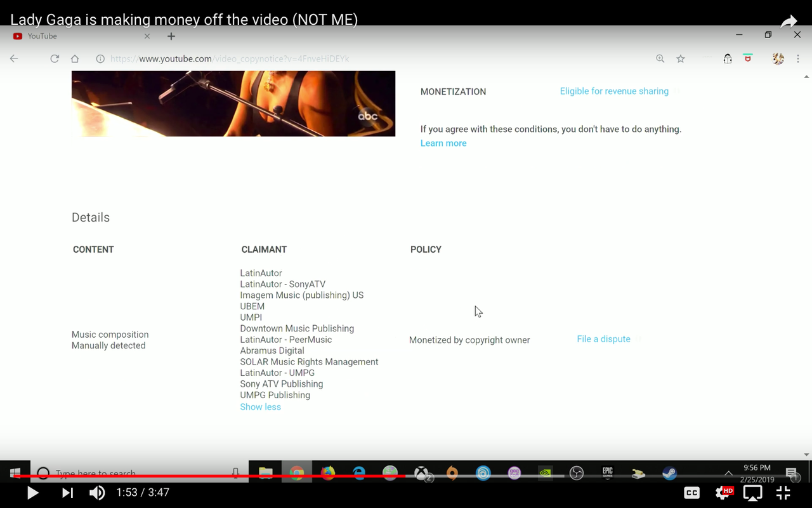
Task: Open Epic Games Launcher in taskbar
Action: click(608, 473)
